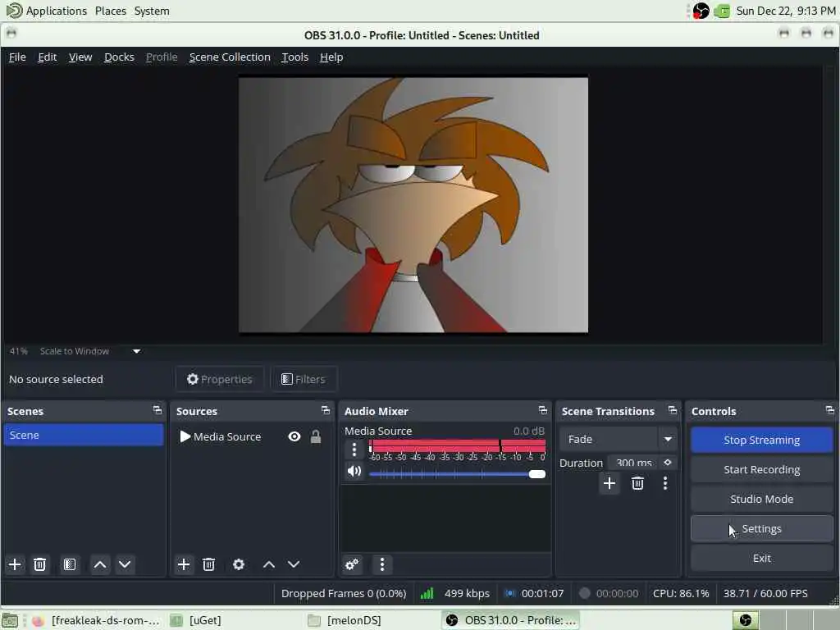Click Exit button in Controls

[762, 558]
